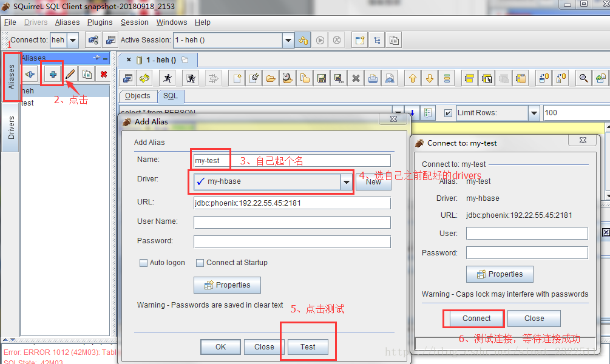Click the copy alias icon in Aliases panel
Screen dimensions: 610x364
pyautogui.click(x=87, y=74)
